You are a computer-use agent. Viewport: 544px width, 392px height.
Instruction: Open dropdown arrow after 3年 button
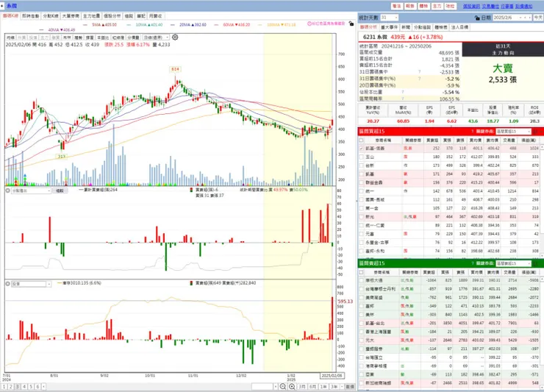click(x=342, y=386)
